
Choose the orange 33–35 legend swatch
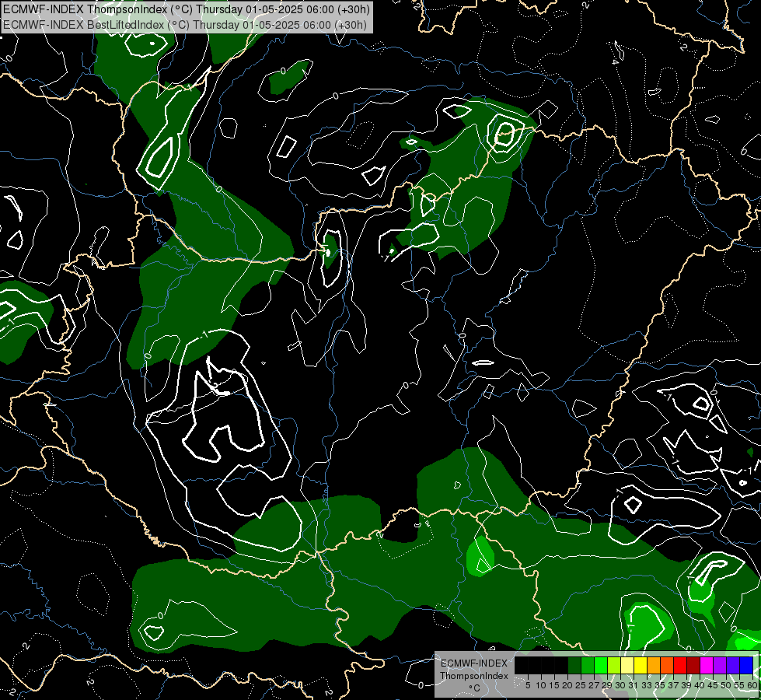[655, 665]
